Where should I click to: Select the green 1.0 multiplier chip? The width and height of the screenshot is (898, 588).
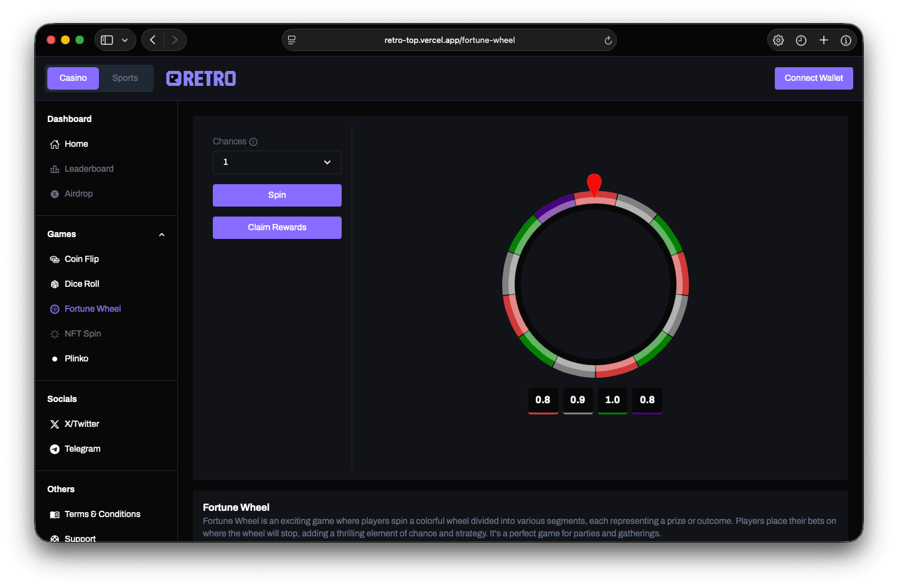pyautogui.click(x=612, y=400)
